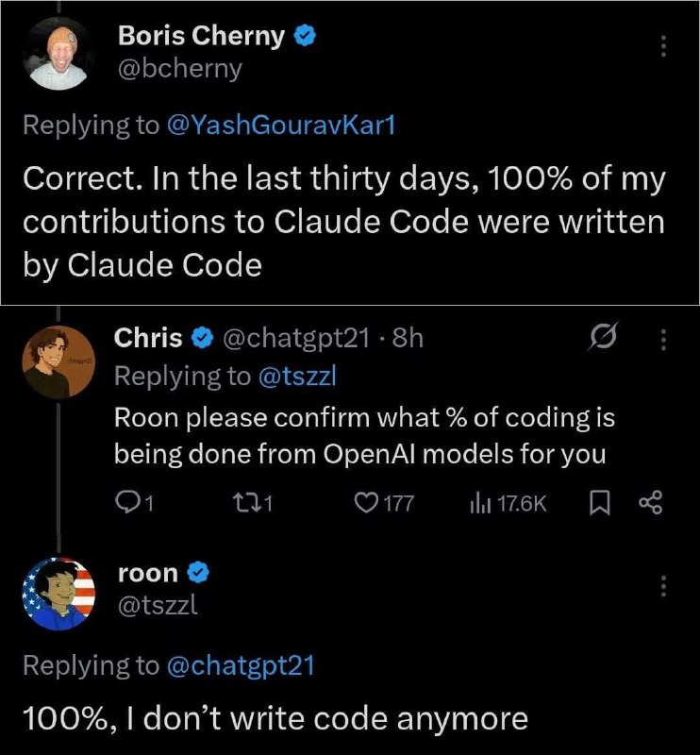Viewport: 700px width, 755px height.
Task: Like Chris's tweet with the heart icon
Action: tap(367, 503)
